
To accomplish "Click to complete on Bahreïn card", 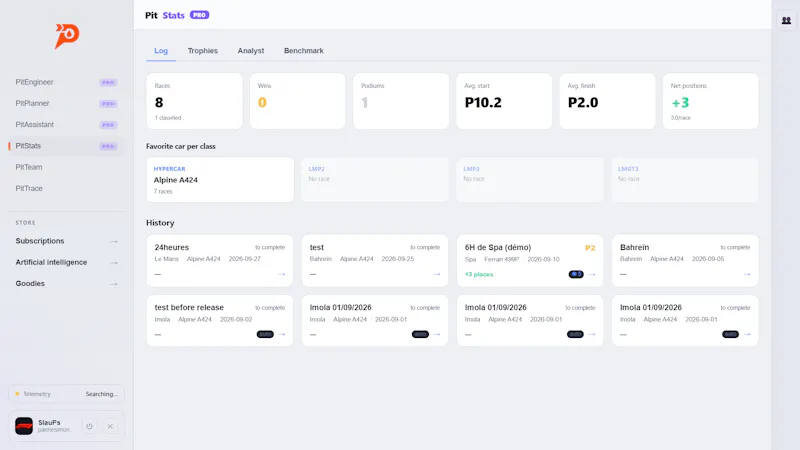I will 735,247.
